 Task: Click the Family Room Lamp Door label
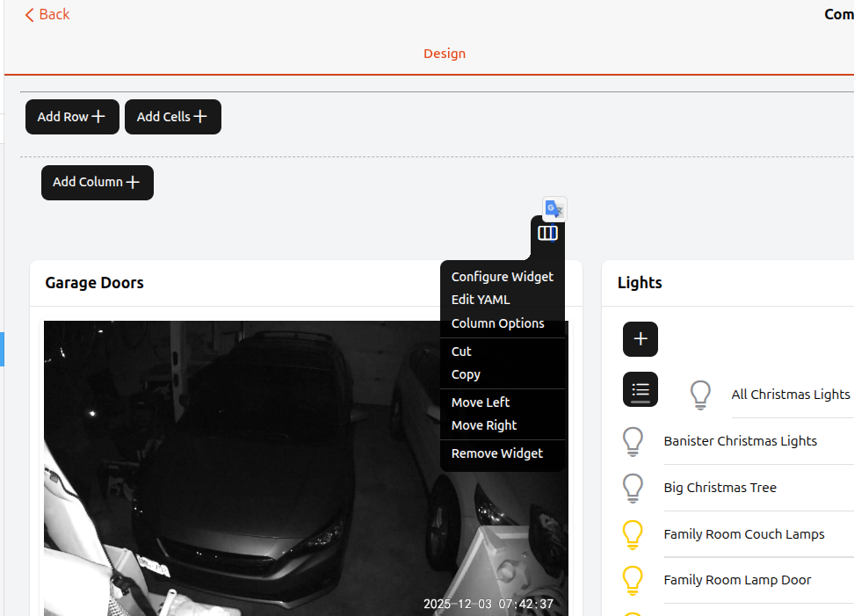coord(737,580)
